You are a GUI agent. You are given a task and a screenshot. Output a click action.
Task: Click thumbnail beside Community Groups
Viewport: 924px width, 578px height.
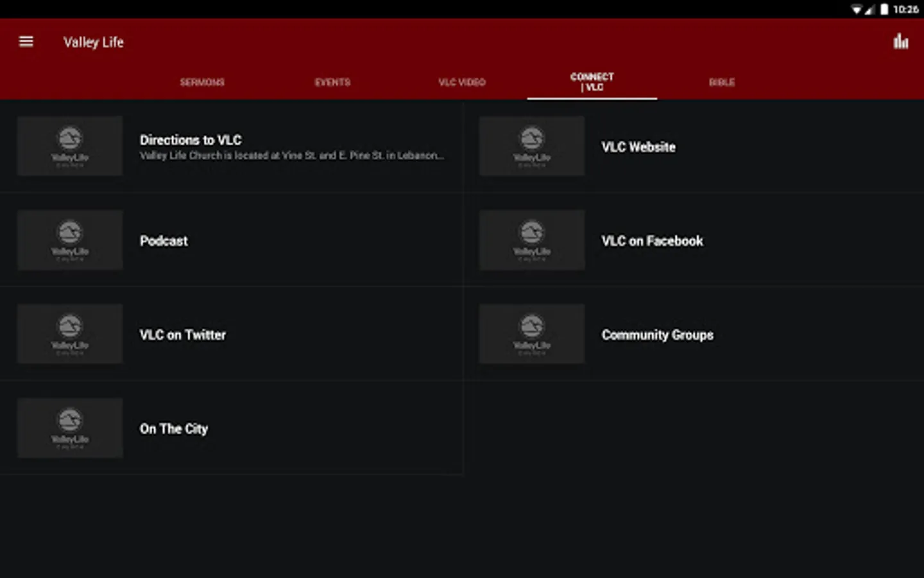(x=532, y=334)
